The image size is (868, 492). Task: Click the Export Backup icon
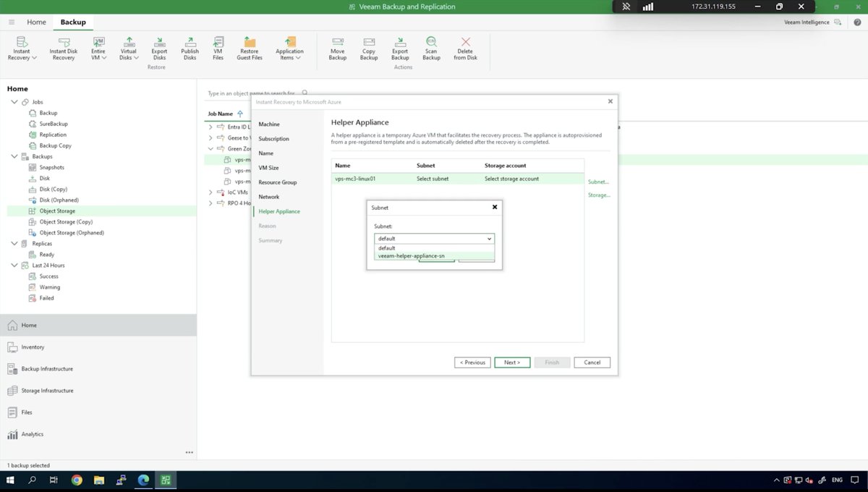pyautogui.click(x=400, y=48)
